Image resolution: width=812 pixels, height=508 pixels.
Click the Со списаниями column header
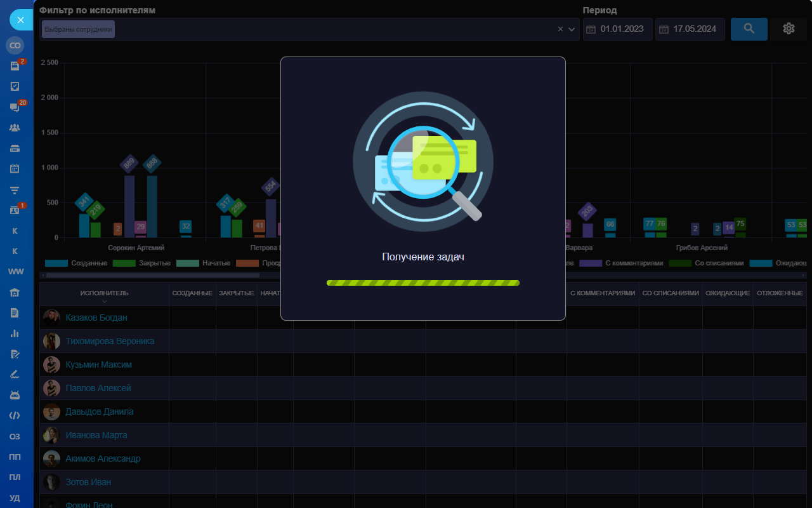pyautogui.click(x=671, y=293)
